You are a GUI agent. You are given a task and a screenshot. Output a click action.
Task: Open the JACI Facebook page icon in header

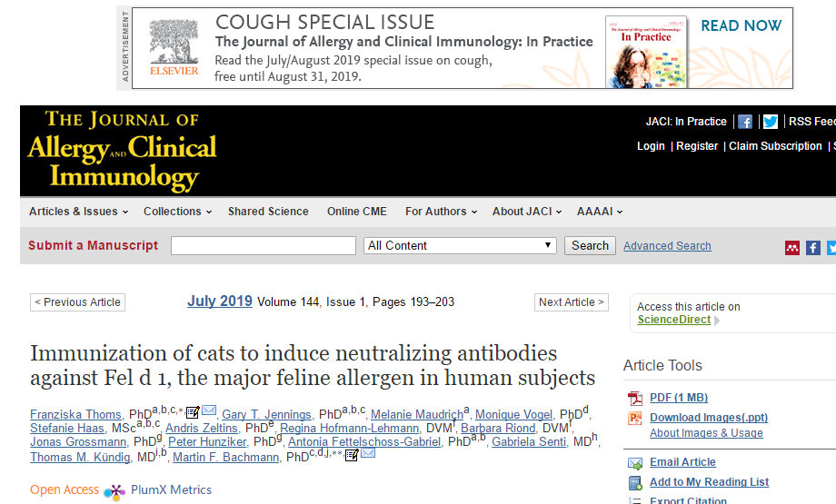coord(745,122)
